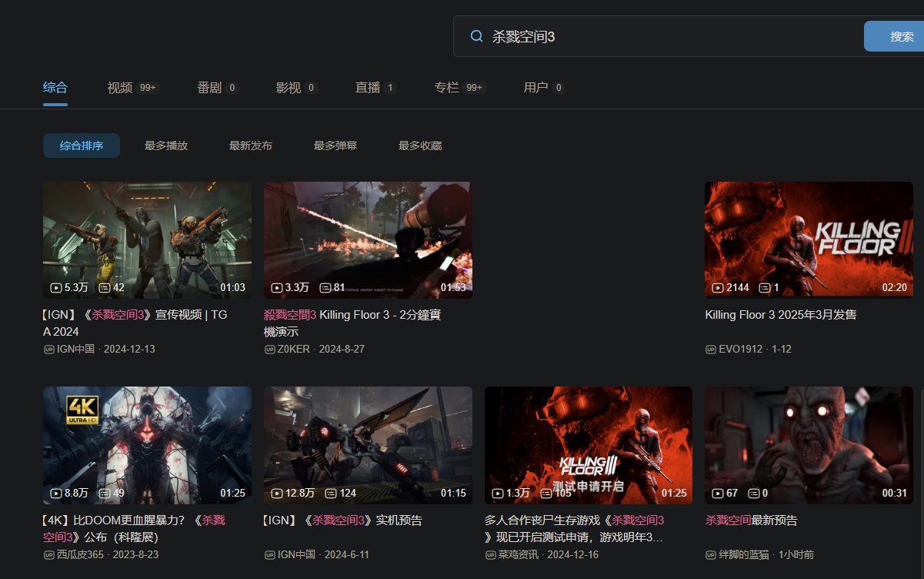The image size is (924, 579).
Task: Click danmaku icon beside 0 on 蓝猫 video
Action: pos(754,493)
